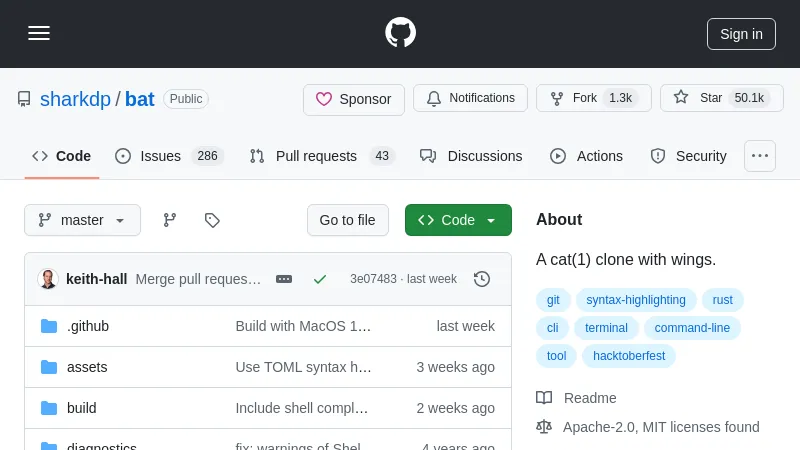
Task: Open the Notifications bell button
Action: 470,98
